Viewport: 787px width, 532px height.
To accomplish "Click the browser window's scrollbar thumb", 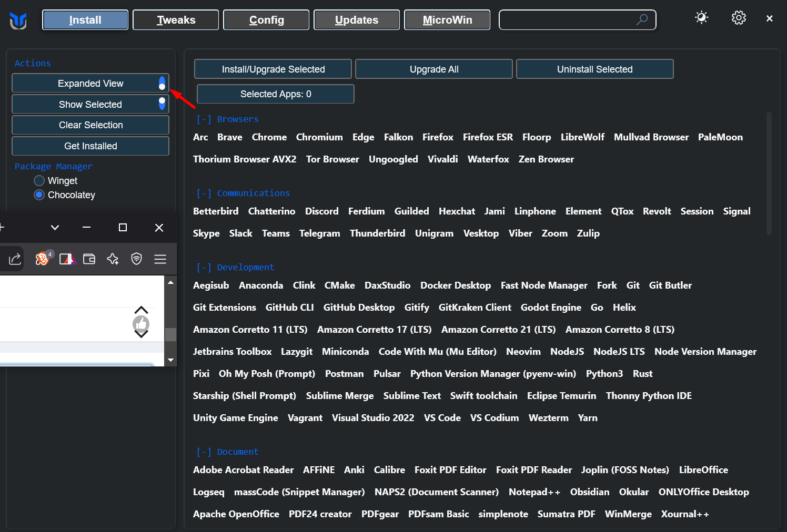I will (170, 334).
